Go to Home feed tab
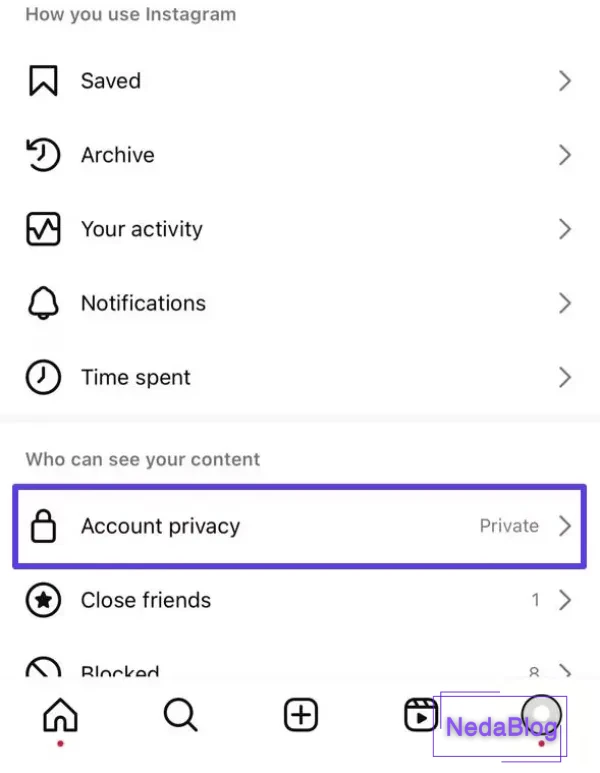Image resolution: width=600 pixels, height=773 pixels. [x=61, y=716]
